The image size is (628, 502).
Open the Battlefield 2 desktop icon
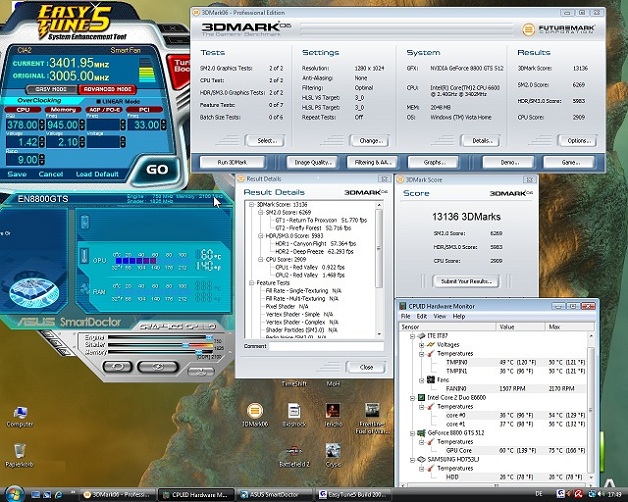click(294, 451)
